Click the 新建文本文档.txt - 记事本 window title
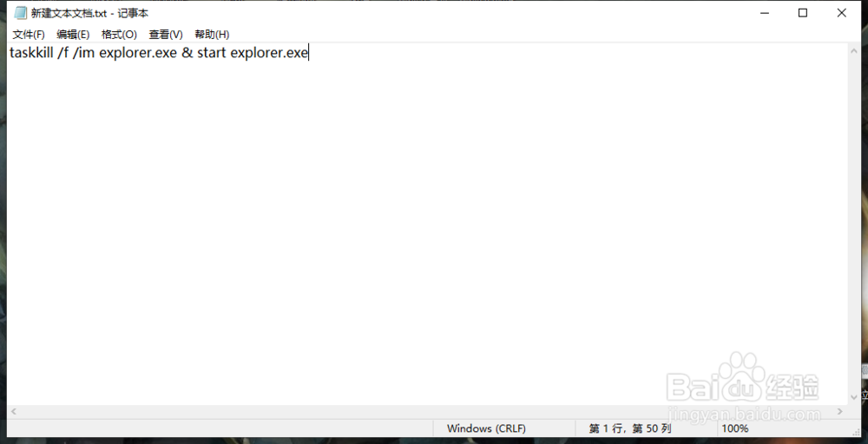The image size is (868, 444). pos(89,13)
